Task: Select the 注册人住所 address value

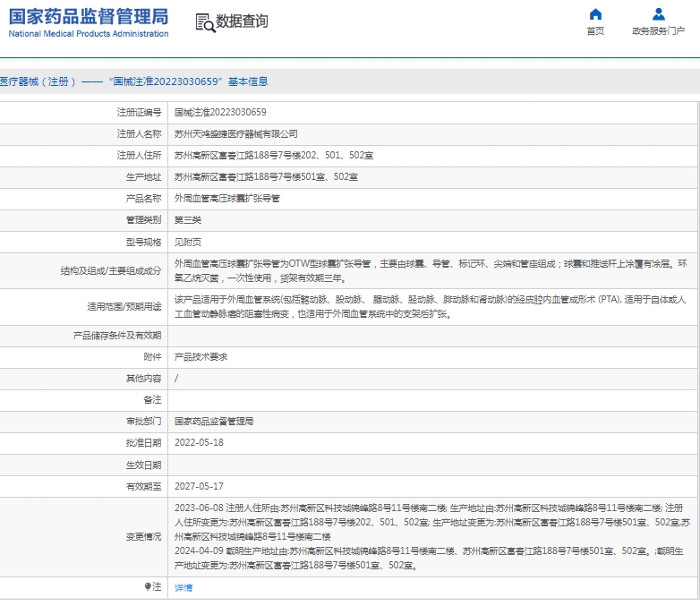Action: click(274, 155)
